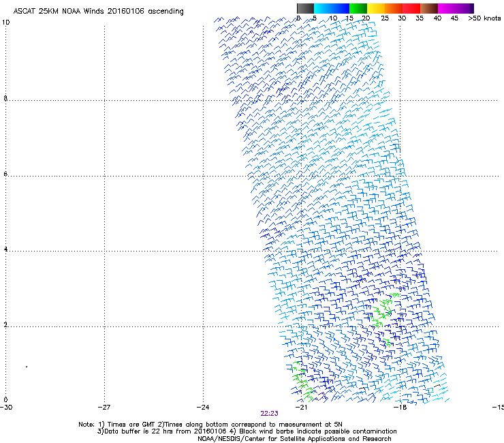The height and width of the screenshot is (443, 504).
Task: Click the '>50 knots' legend label
Action: [484, 18]
